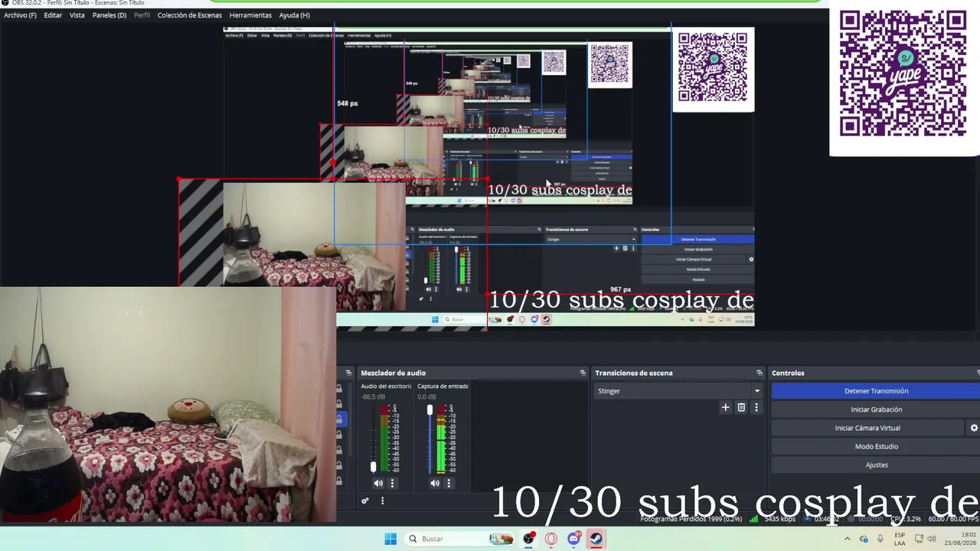Remove the selected scene transition
Screen dimensions: 980x551
pyautogui.click(x=741, y=408)
